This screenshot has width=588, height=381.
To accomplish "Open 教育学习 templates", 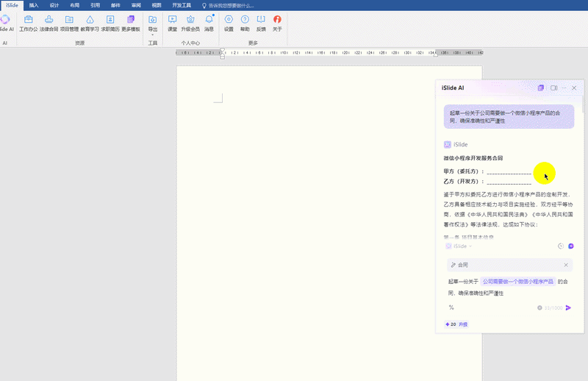I will tap(90, 24).
